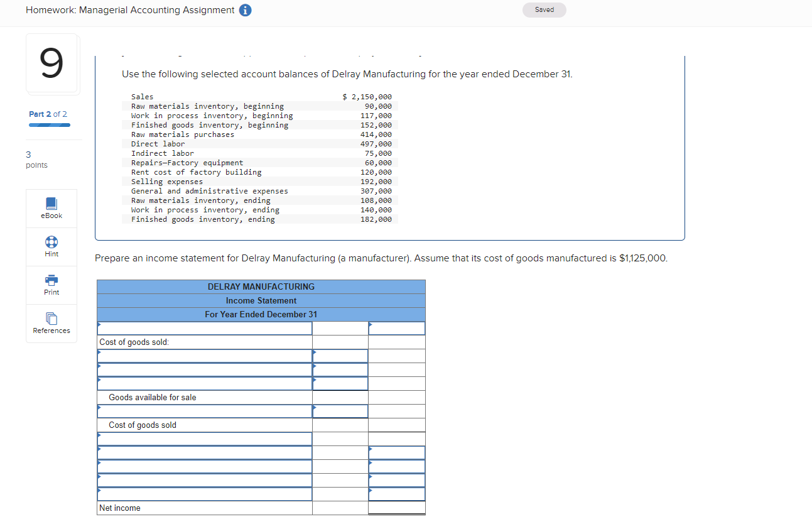
Task: Click 'Selling expenses' account line
Action: (167, 182)
